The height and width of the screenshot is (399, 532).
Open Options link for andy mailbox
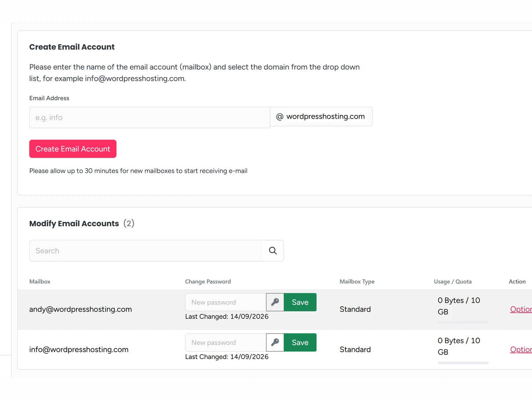pyautogui.click(x=521, y=309)
